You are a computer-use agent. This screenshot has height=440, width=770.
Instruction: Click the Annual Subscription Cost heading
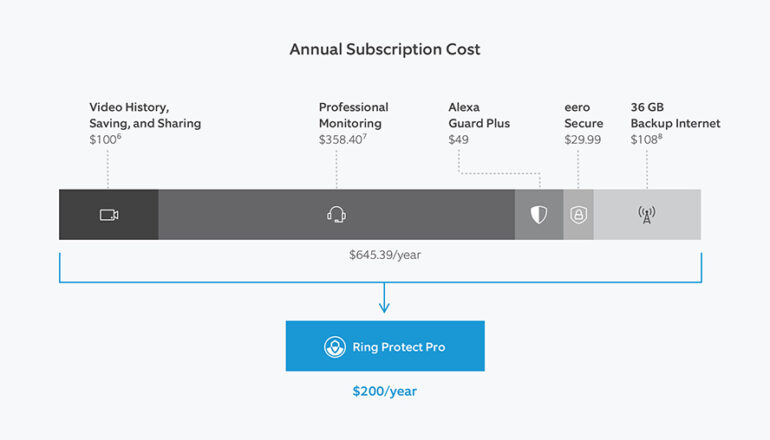(384, 48)
